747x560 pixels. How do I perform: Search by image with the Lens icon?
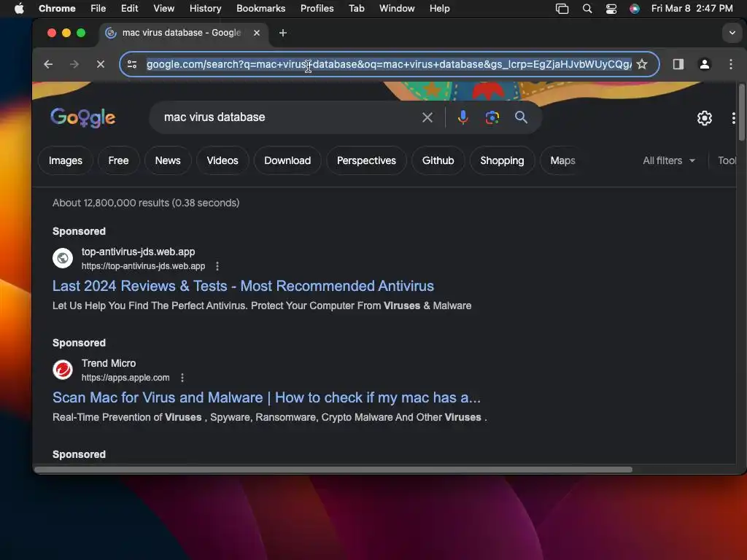tap(492, 117)
